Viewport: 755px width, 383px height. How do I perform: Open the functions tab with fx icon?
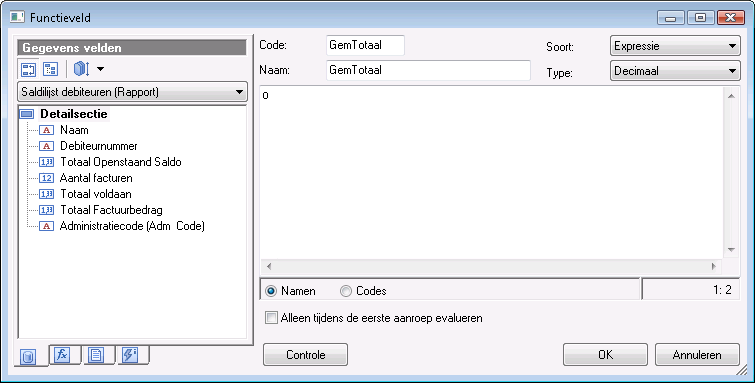[62, 356]
